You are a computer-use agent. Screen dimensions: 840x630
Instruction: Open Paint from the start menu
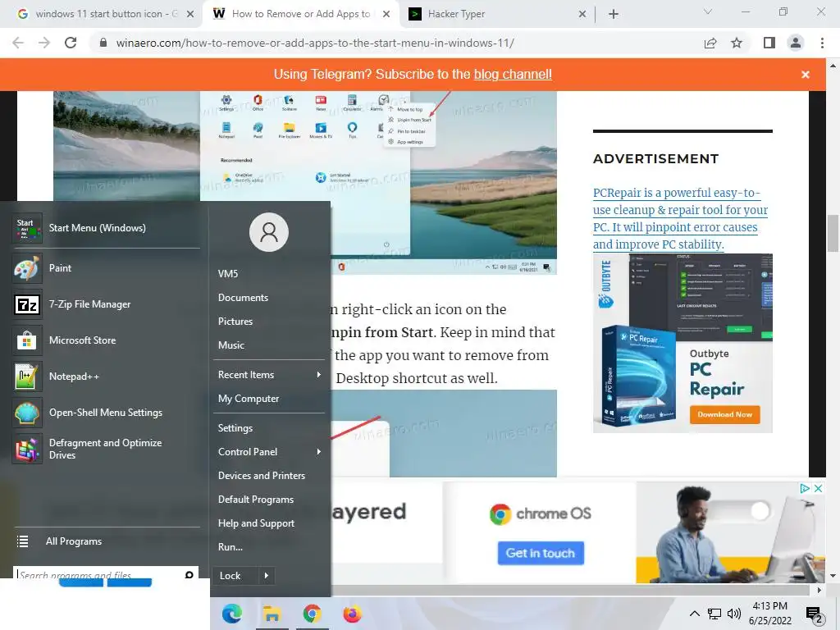click(106, 268)
